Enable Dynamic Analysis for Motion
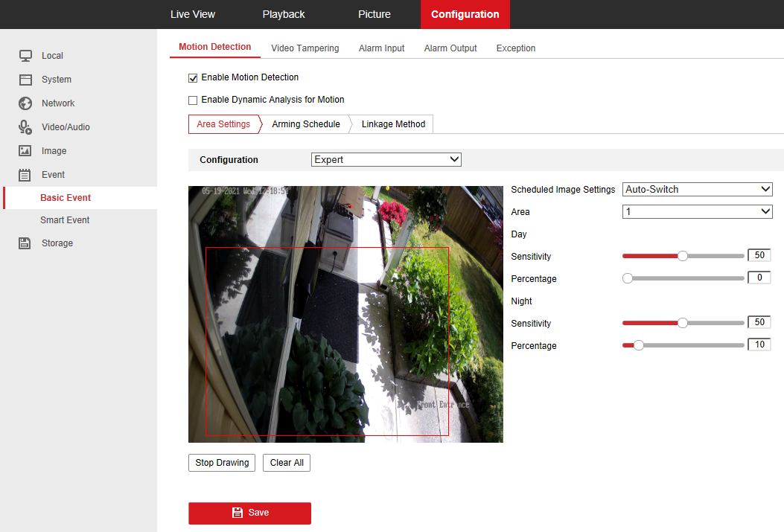The image size is (784, 532). tap(193, 100)
